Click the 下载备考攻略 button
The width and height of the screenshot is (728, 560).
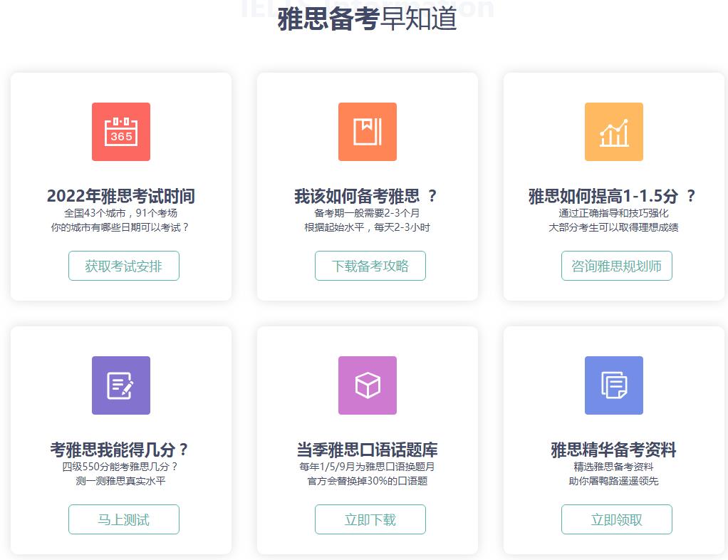point(370,265)
